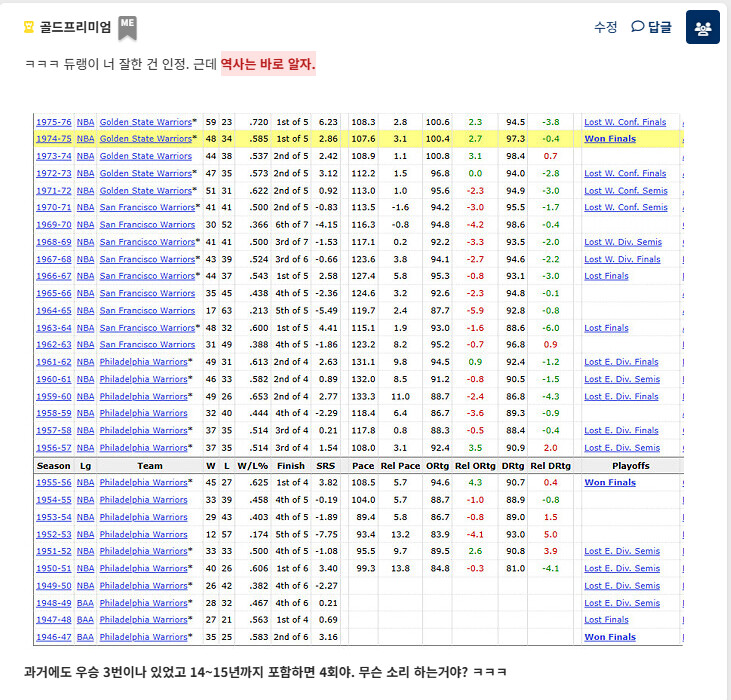Click the SRS column header
This screenshot has width=731, height=700.
[325, 466]
